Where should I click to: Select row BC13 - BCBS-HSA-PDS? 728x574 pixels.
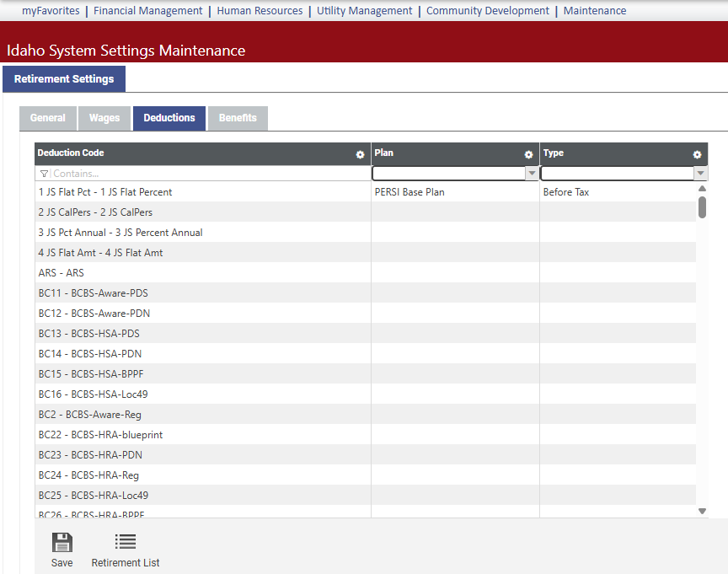tap(365, 334)
